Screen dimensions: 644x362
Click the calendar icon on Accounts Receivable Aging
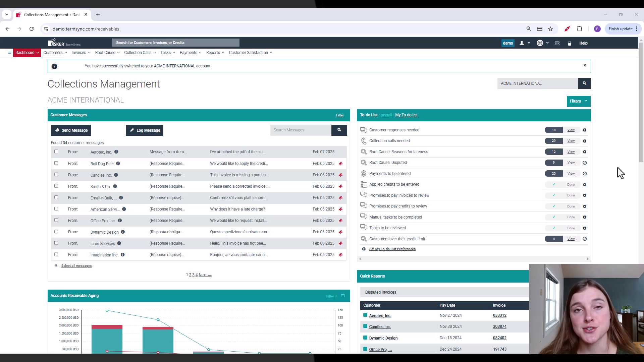[x=342, y=296]
